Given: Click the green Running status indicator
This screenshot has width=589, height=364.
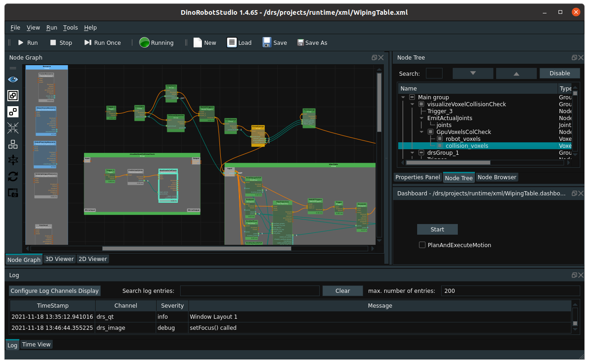Looking at the screenshot, I should (157, 42).
